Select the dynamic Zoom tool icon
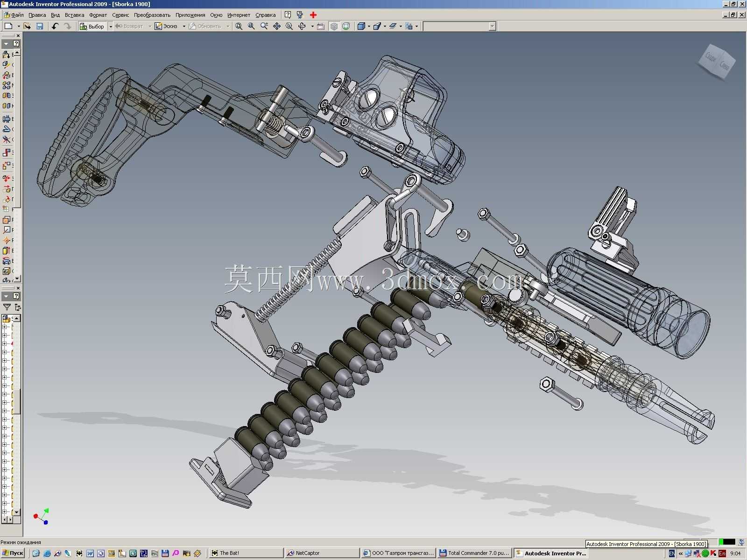 click(x=264, y=26)
